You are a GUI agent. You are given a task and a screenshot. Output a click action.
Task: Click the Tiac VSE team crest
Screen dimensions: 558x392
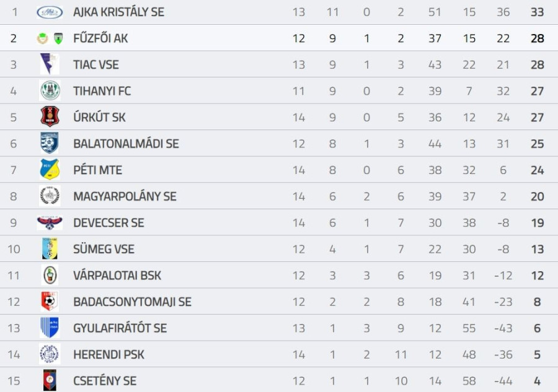pyautogui.click(x=48, y=64)
